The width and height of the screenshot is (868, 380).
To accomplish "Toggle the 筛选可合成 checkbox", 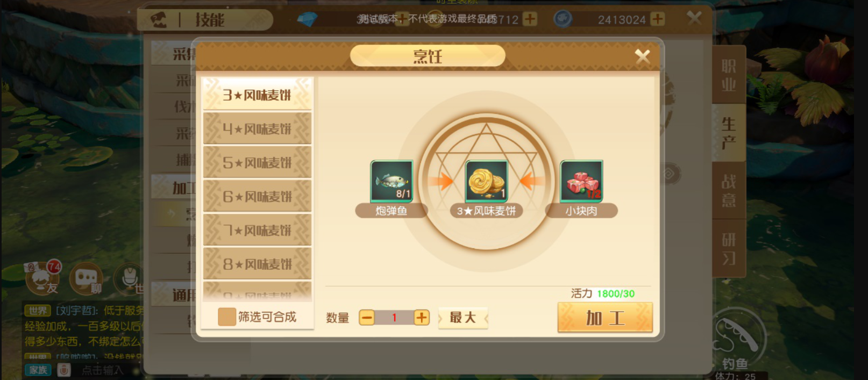I will 227,317.
